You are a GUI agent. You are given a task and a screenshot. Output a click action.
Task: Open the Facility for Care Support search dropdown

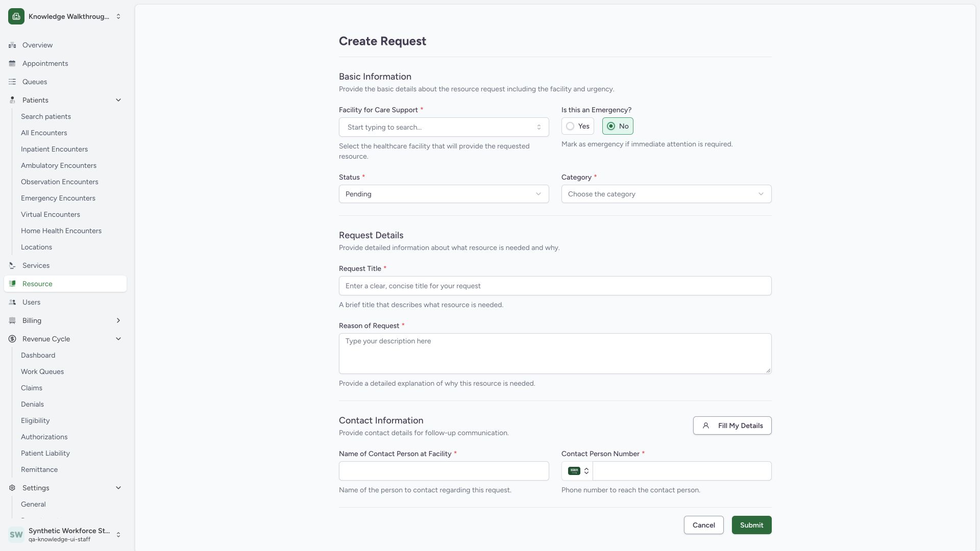[x=444, y=127]
